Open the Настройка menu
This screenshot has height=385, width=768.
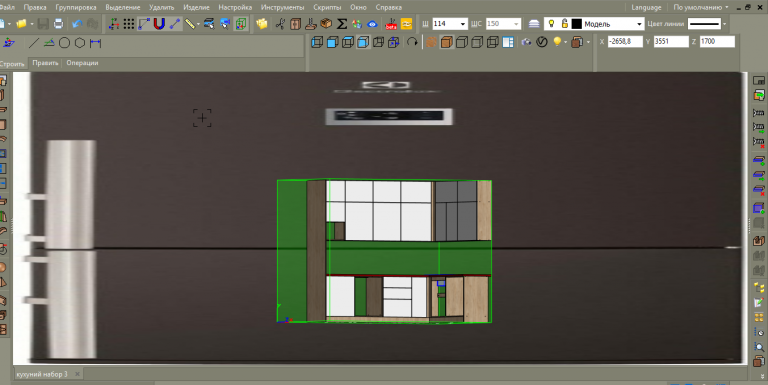point(235,7)
